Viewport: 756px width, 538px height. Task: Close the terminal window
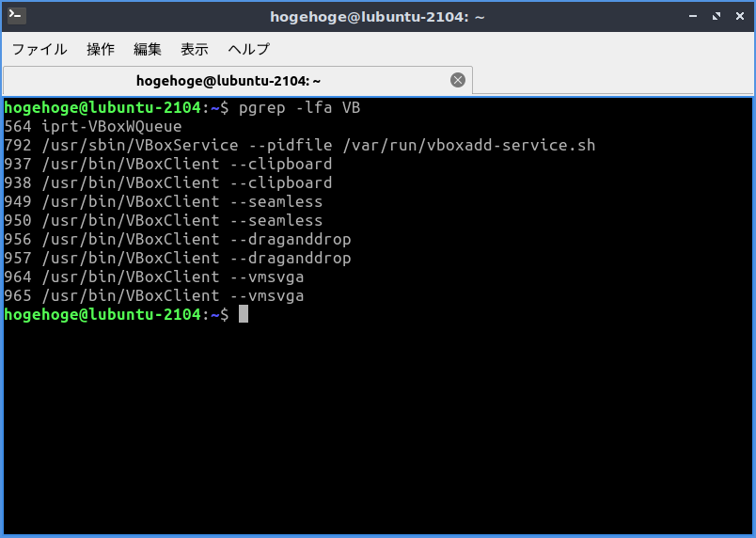point(740,16)
